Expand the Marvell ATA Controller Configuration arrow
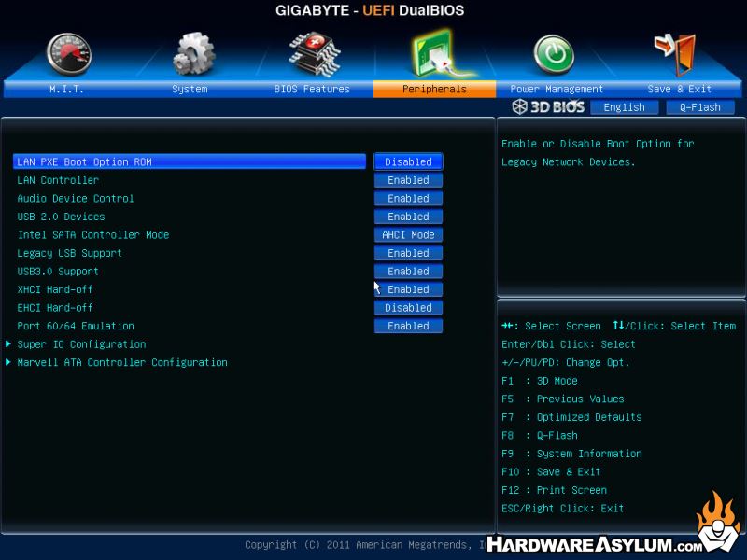 8,362
